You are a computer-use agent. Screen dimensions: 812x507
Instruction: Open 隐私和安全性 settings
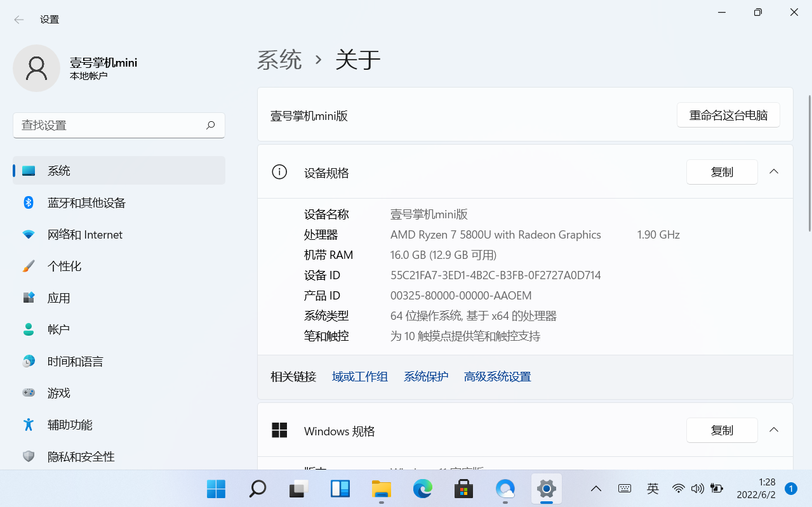pos(119,456)
